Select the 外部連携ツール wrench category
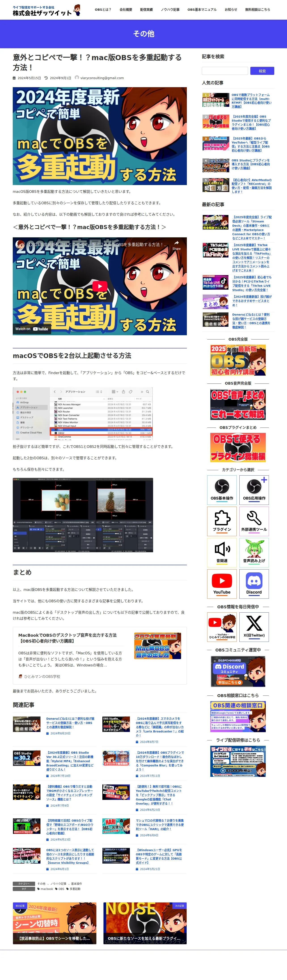287x980 pixels. (x=254, y=521)
